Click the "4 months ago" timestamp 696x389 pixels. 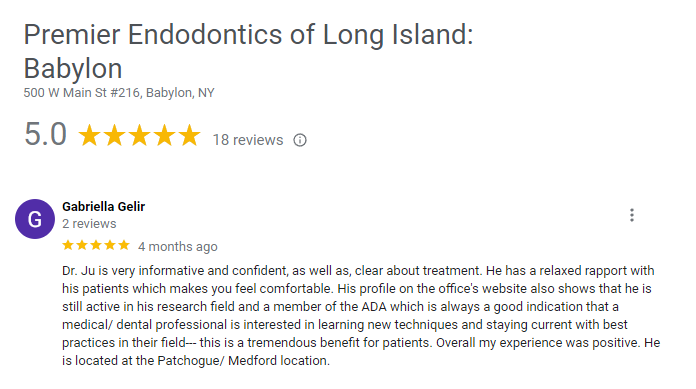click(178, 246)
